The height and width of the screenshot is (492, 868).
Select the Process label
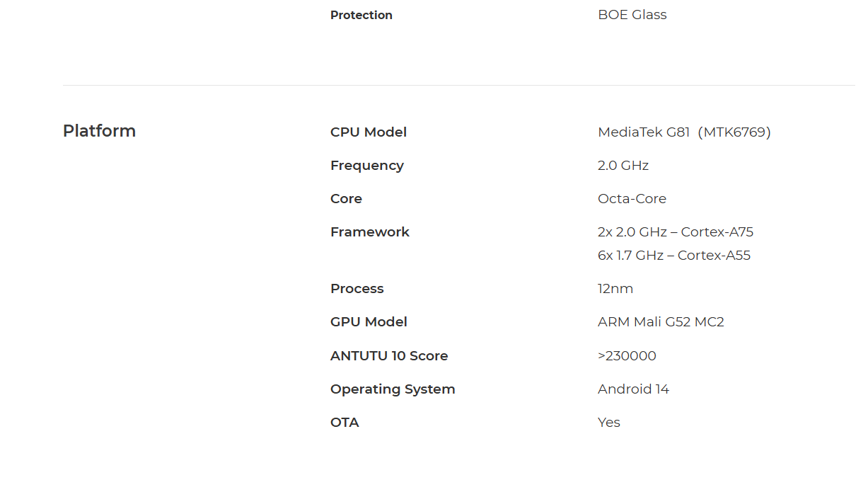point(357,289)
